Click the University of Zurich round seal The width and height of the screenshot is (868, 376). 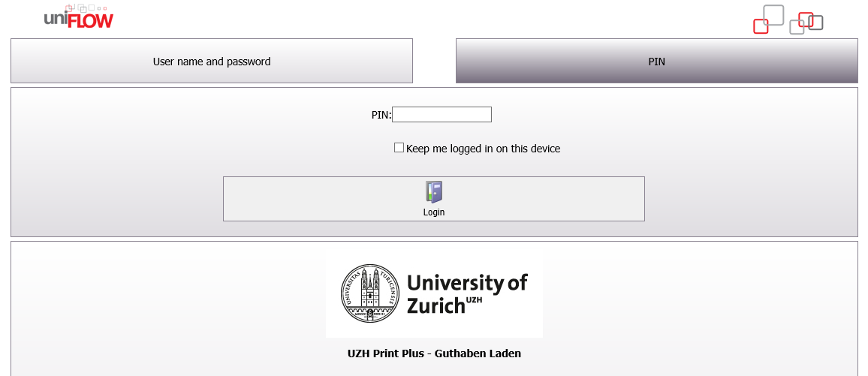point(370,293)
